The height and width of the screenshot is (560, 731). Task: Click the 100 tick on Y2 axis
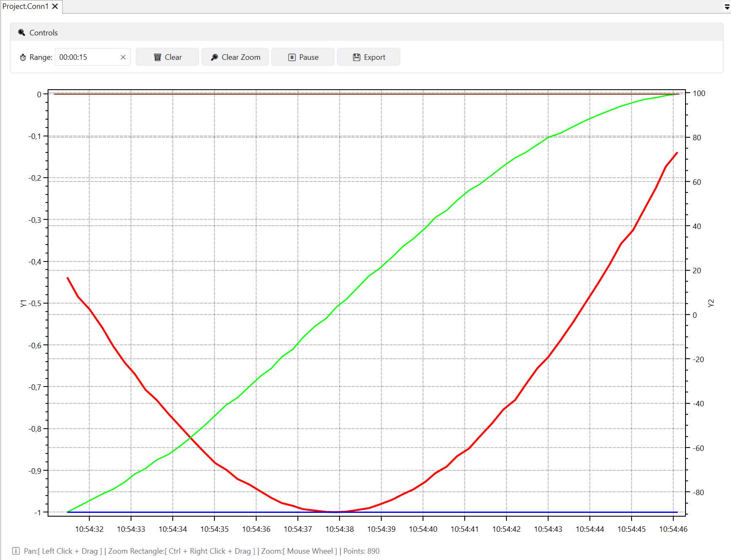point(699,93)
